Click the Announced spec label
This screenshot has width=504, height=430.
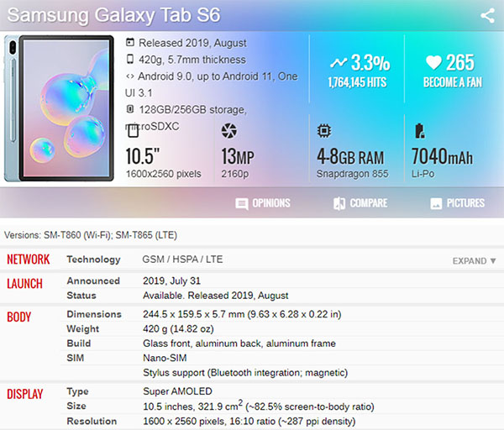[x=93, y=281]
